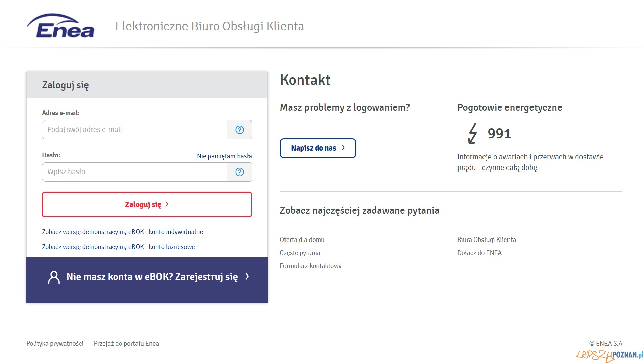Image resolution: width=644 pixels, height=364 pixels.
Task: Open the eBOK demo for konto biznesowe
Action: coord(118,247)
